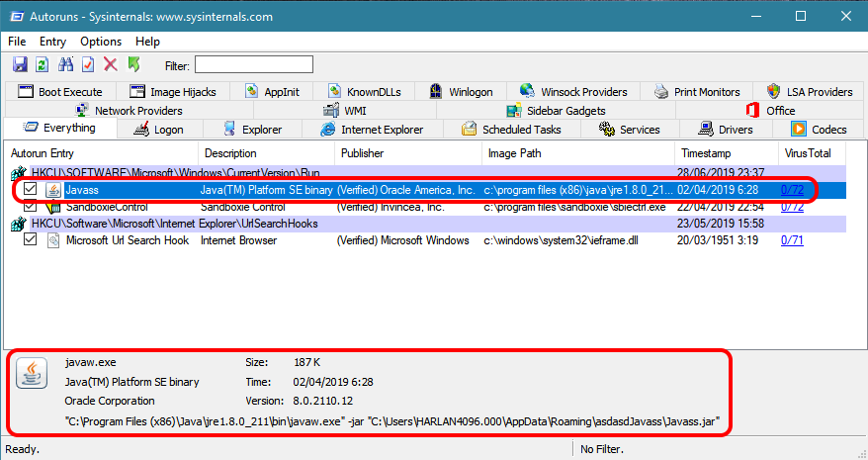Screen dimensions: 868x460
Task: Switch to the Image Hijacks tab
Action: point(172,91)
